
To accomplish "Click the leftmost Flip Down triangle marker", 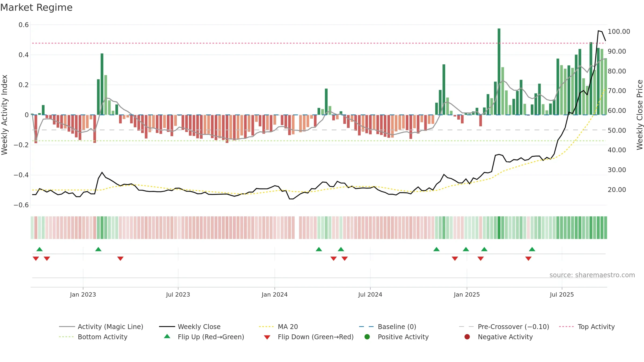I will pyautogui.click(x=36, y=258).
